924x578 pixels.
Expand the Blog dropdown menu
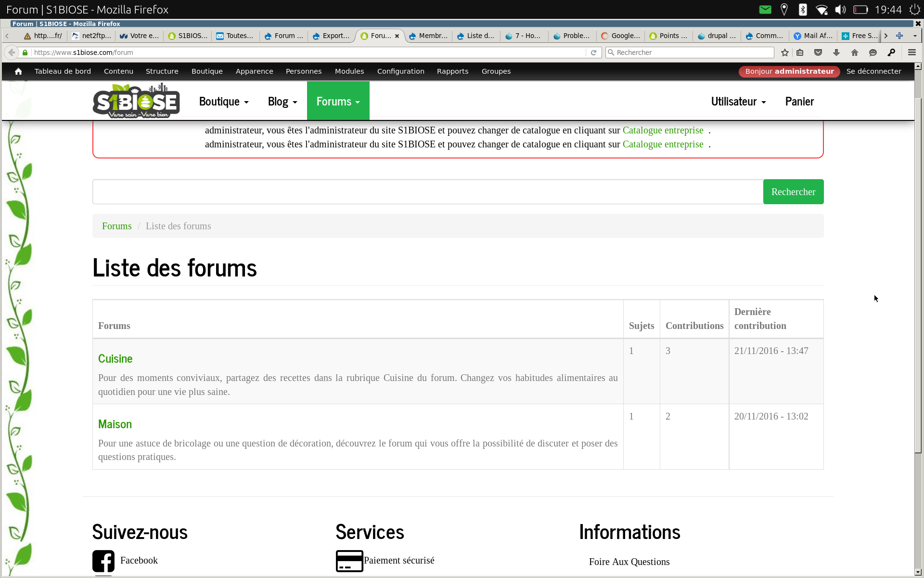[x=282, y=101]
